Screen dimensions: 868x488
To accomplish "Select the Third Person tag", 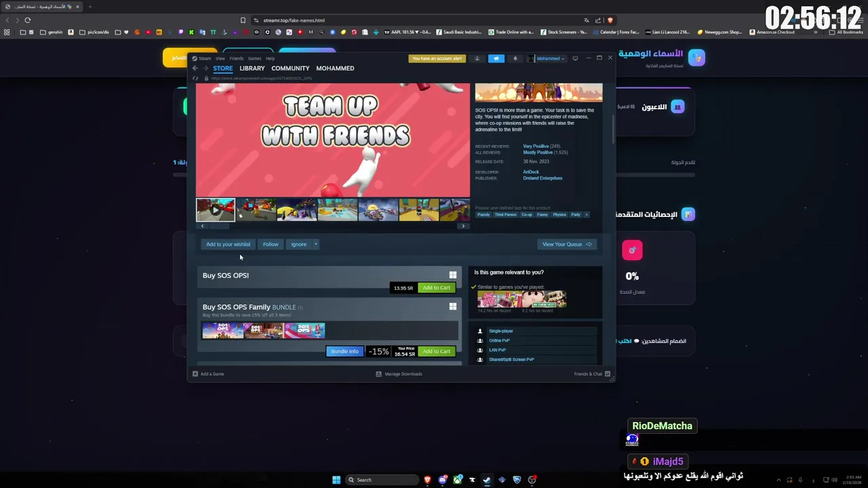I will (505, 215).
